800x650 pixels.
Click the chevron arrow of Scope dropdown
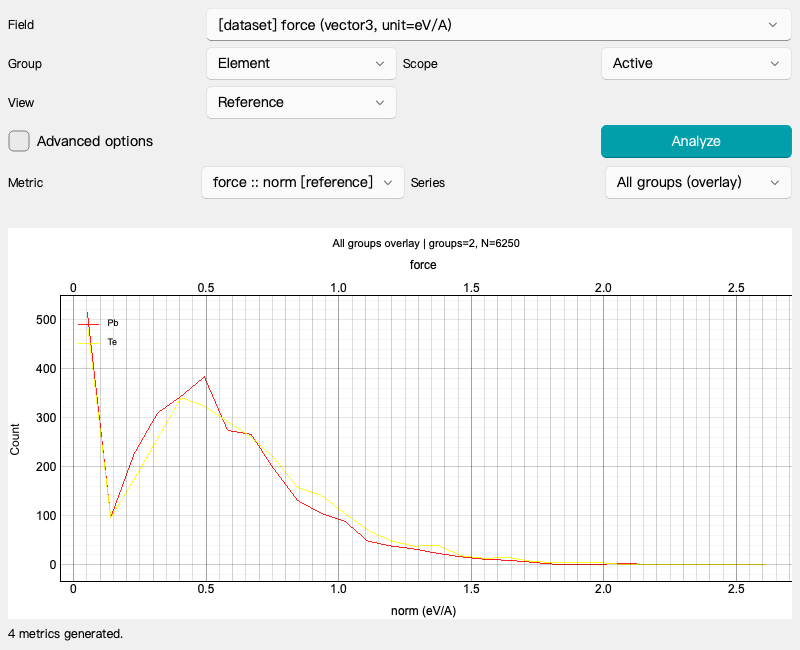(x=774, y=64)
